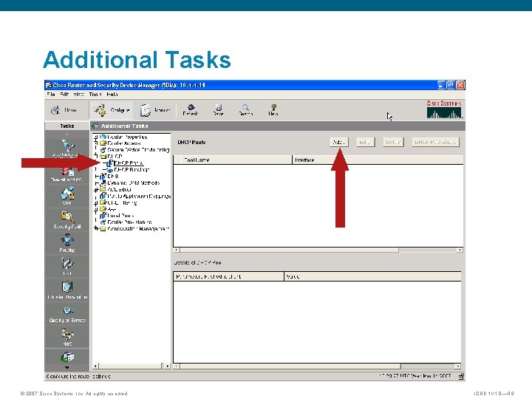Click the Value column header in details
This screenshot has width=532, height=399.
pyautogui.click(x=372, y=276)
